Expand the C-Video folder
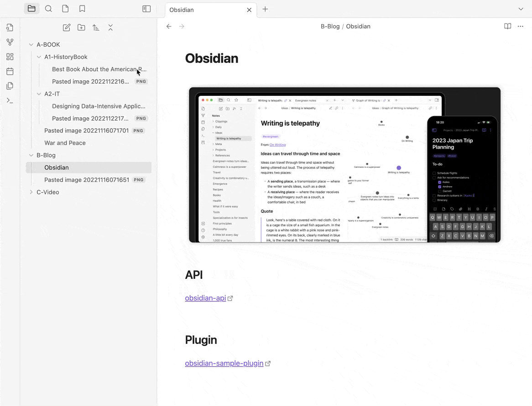The image size is (532, 406). tap(31, 193)
